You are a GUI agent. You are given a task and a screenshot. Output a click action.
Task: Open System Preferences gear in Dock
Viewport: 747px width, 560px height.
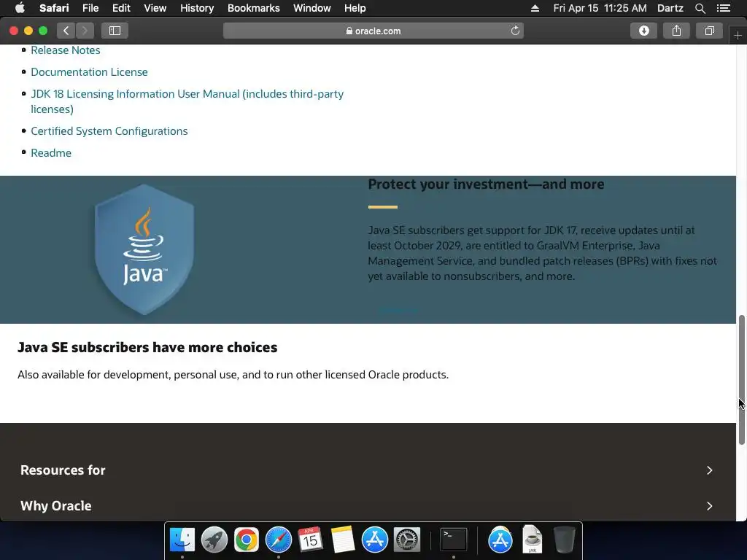[407, 540]
